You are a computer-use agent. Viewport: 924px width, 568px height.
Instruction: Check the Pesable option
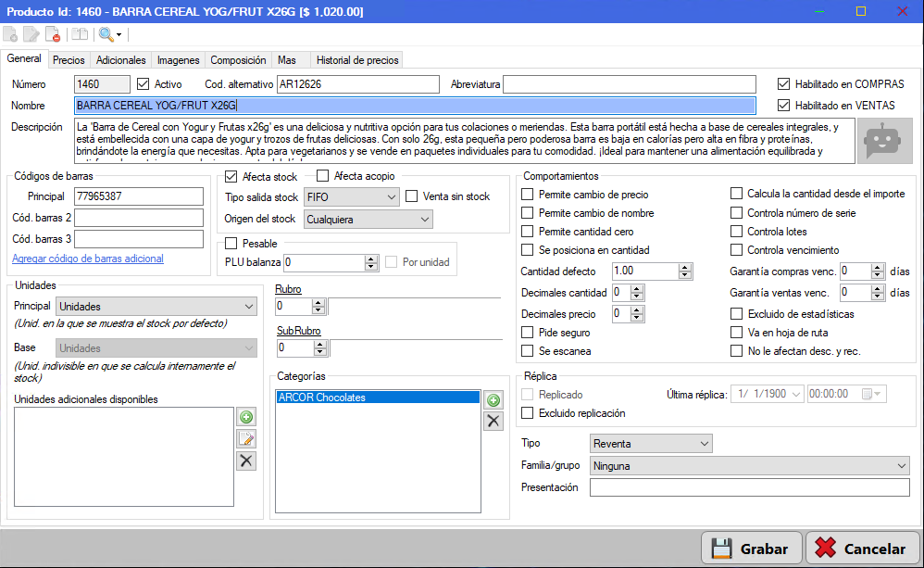point(231,243)
